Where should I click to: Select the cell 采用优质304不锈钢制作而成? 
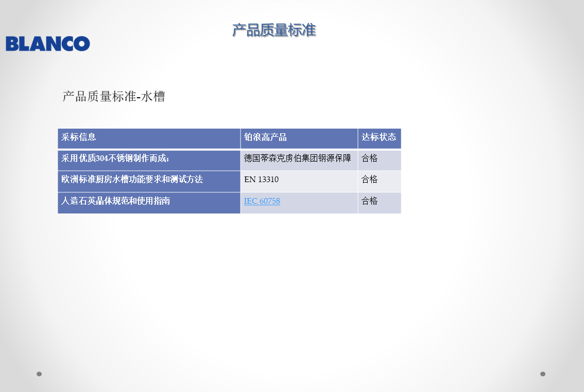(x=149, y=161)
